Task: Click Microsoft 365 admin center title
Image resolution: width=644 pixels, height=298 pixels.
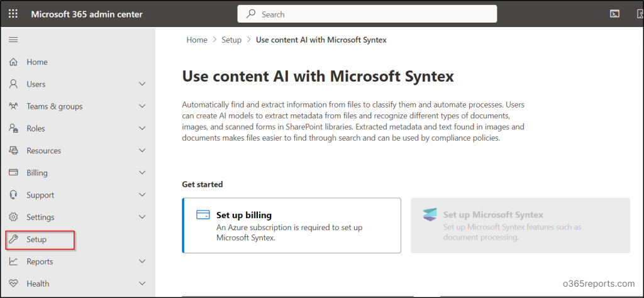Action: click(x=87, y=14)
